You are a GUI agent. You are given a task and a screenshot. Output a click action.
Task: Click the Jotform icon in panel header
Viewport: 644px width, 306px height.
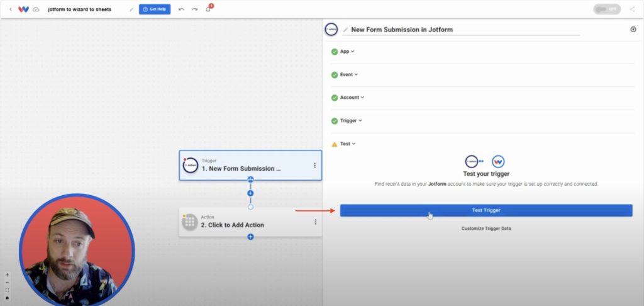(x=331, y=30)
